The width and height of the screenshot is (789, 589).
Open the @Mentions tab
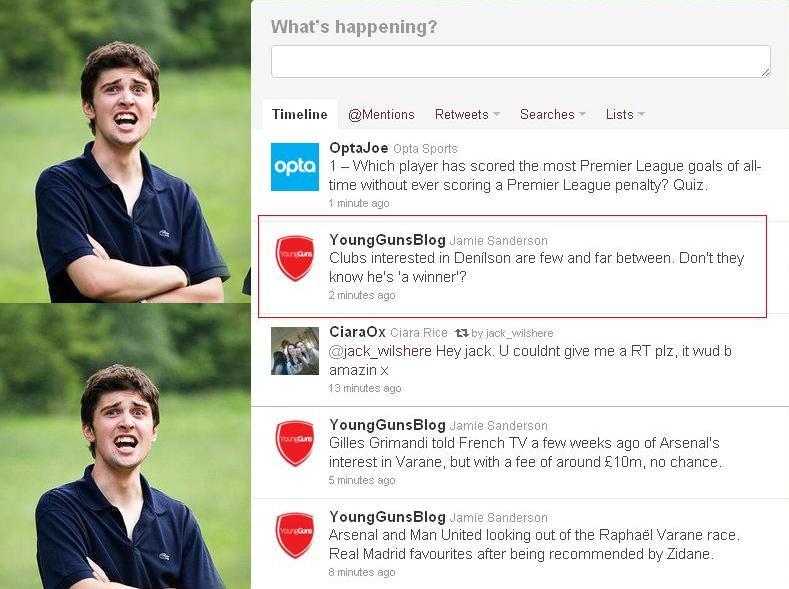[381, 115]
